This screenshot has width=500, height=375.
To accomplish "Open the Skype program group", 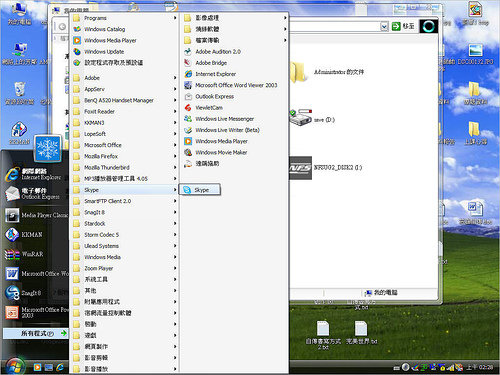I will [x=124, y=190].
